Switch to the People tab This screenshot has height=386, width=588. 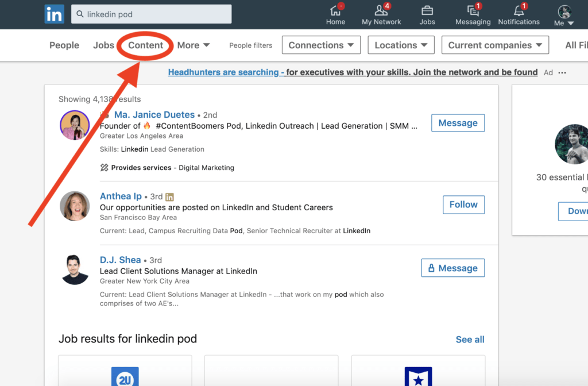pos(64,45)
